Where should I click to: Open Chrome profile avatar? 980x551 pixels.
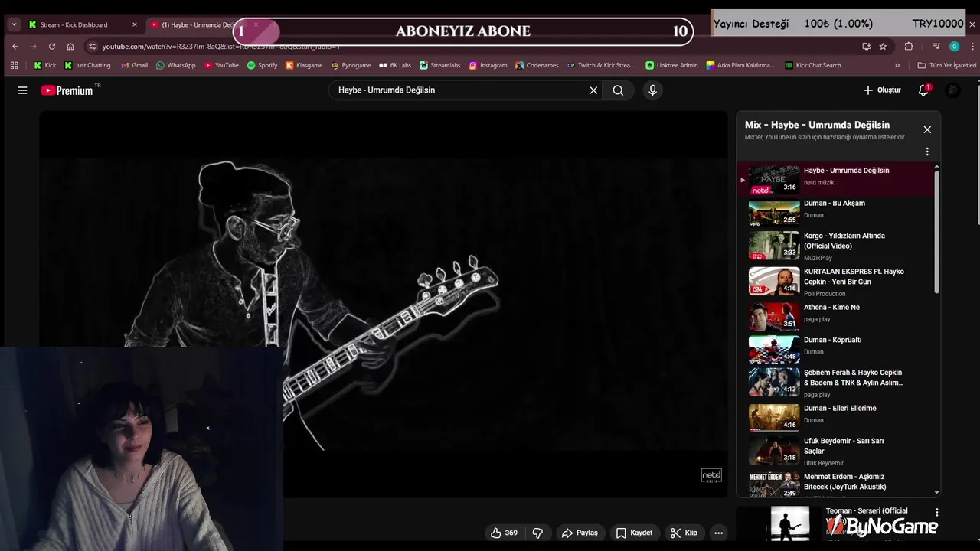pyautogui.click(x=954, y=46)
